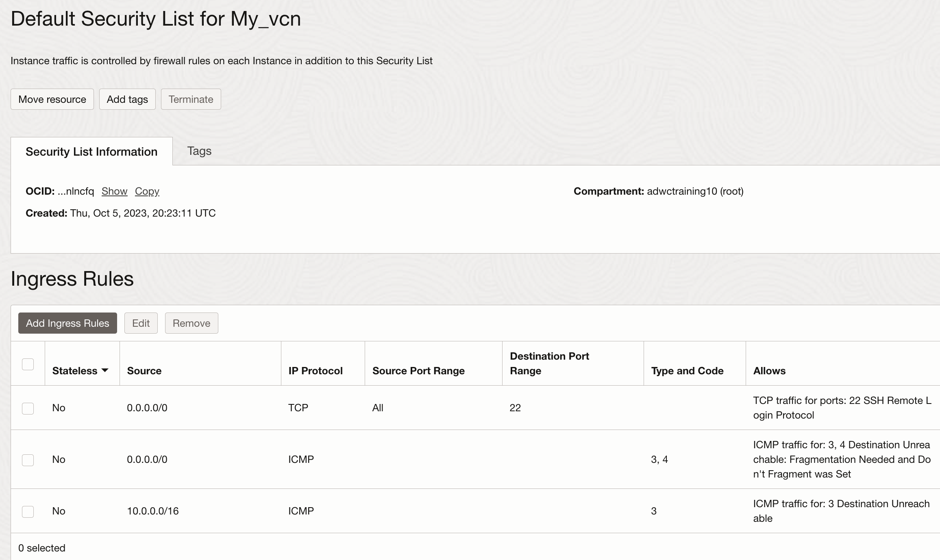Check the ICMP 0.0.0.0/0 rule checkbox
This screenshot has height=560, width=940.
pos(28,460)
